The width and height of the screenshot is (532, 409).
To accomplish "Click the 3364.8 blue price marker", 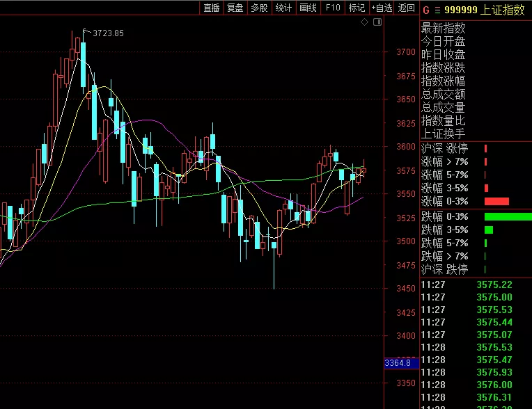I will point(401,363).
